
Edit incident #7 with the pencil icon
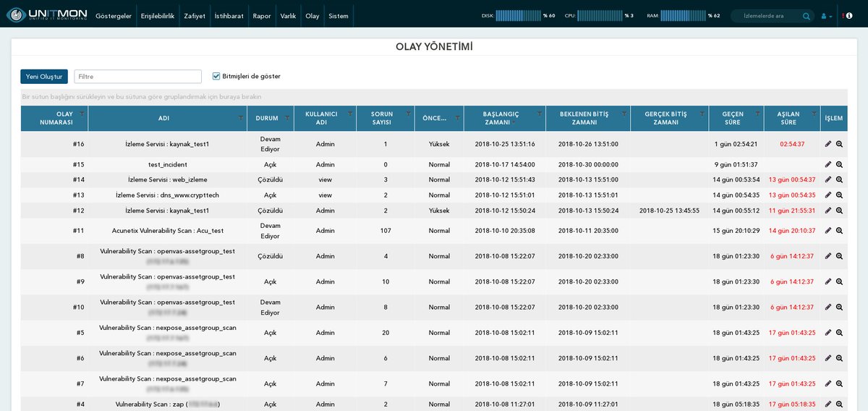(828, 384)
